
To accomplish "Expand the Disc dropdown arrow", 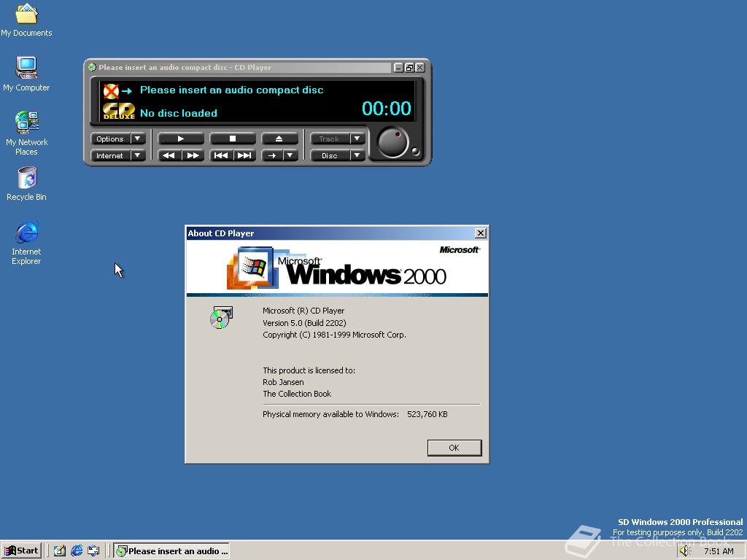I will (357, 155).
